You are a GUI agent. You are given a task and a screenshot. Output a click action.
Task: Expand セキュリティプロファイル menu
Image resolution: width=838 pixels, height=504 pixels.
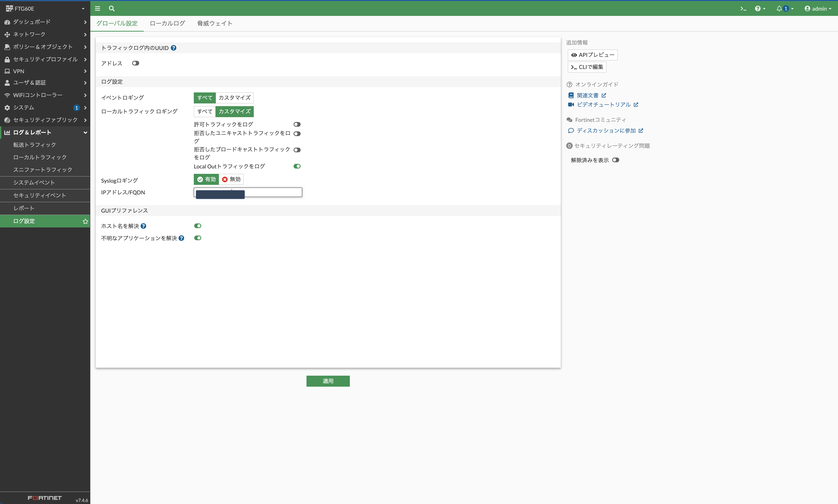pos(45,59)
